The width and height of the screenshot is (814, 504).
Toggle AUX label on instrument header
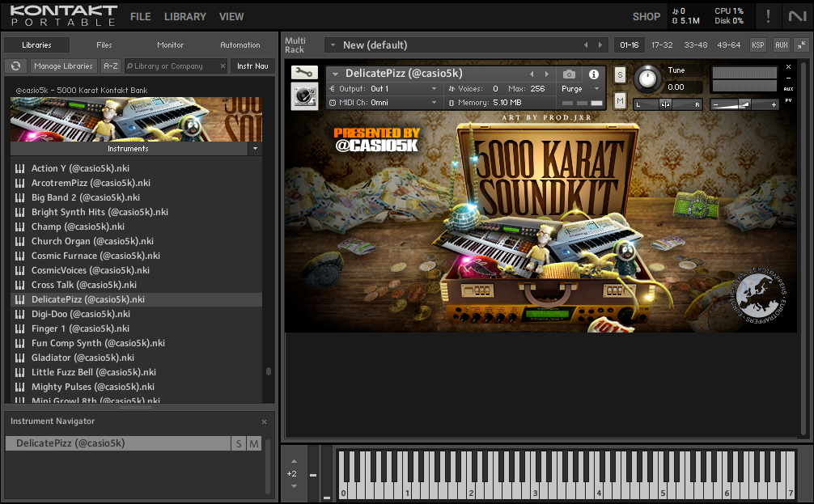tap(788, 89)
